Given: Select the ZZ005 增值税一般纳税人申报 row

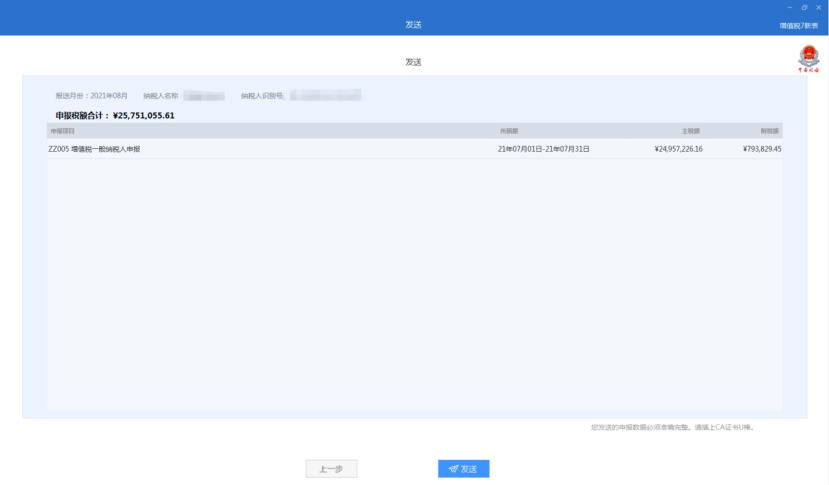Looking at the screenshot, I should coord(94,149).
